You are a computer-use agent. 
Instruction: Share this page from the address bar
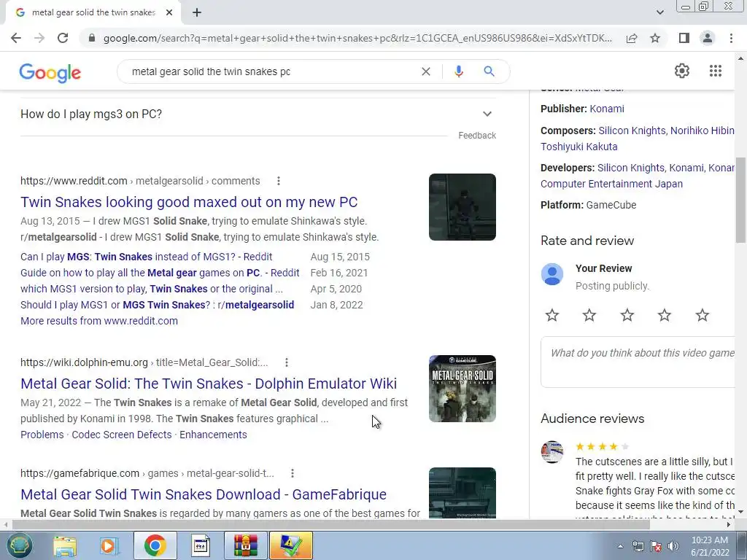[632, 38]
